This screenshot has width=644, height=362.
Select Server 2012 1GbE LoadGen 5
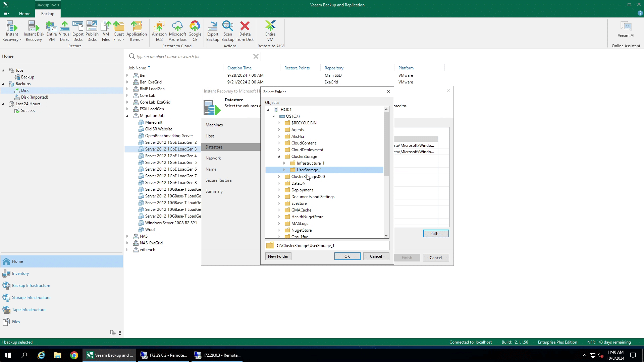[171, 163]
